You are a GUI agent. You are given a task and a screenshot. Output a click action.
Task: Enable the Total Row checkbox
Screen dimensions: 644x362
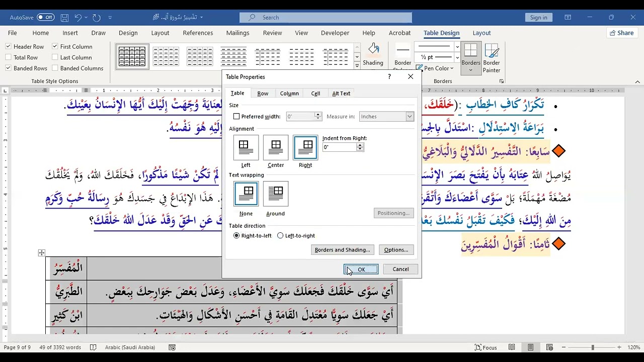click(x=9, y=57)
